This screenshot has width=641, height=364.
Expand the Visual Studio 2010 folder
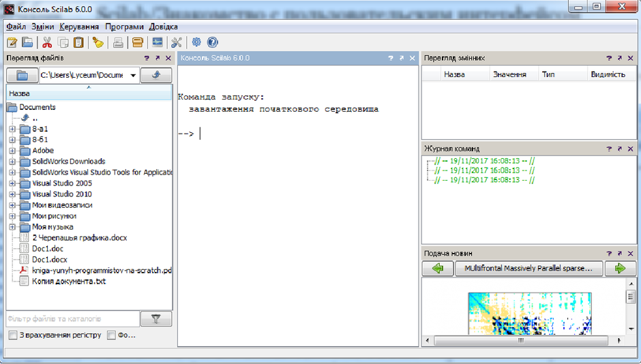click(12, 194)
